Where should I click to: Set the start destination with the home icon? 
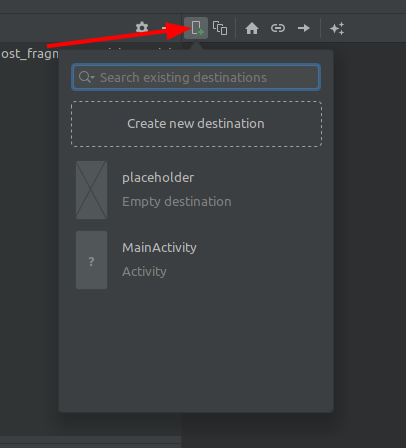tap(252, 28)
